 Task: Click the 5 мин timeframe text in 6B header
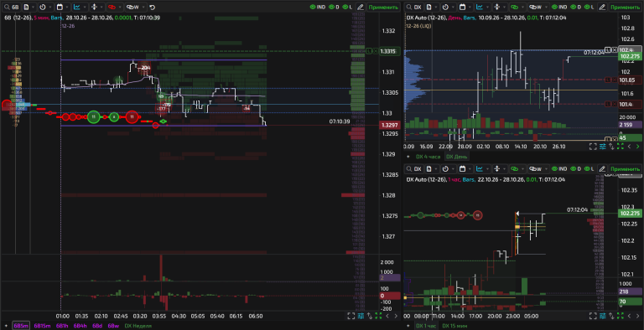coord(41,18)
